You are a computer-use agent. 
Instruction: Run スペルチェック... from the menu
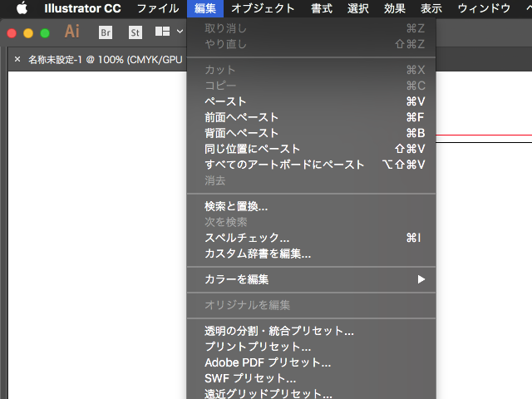311,238
